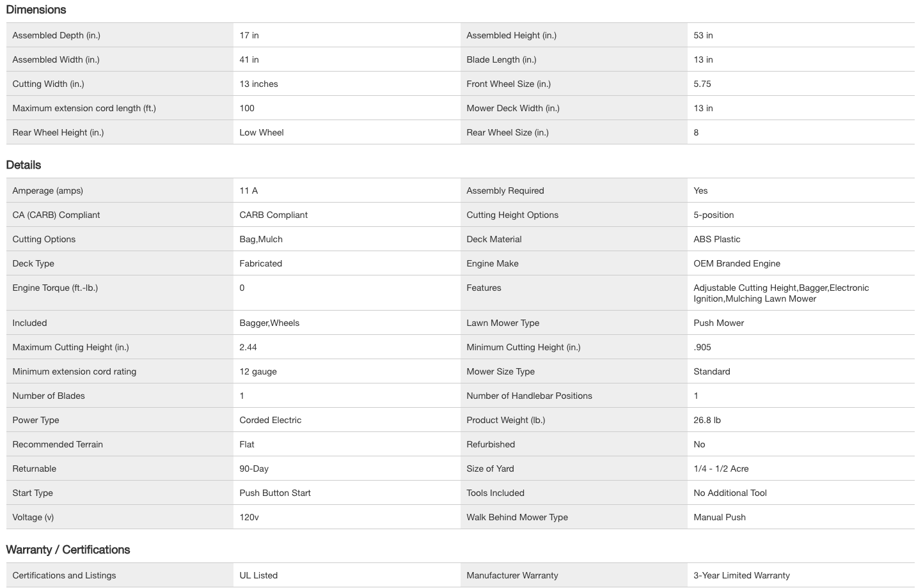Click the Features value text
The height and width of the screenshot is (588, 916).
[780, 293]
